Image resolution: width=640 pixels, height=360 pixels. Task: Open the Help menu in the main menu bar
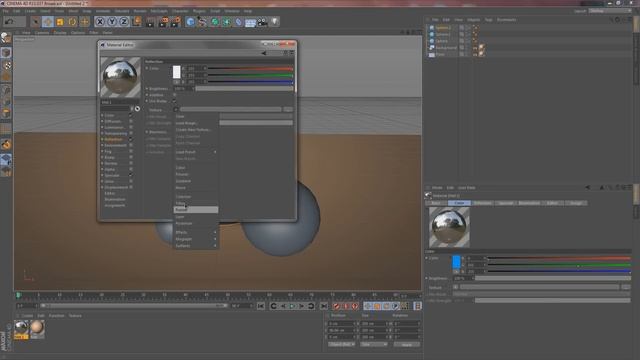(248, 11)
